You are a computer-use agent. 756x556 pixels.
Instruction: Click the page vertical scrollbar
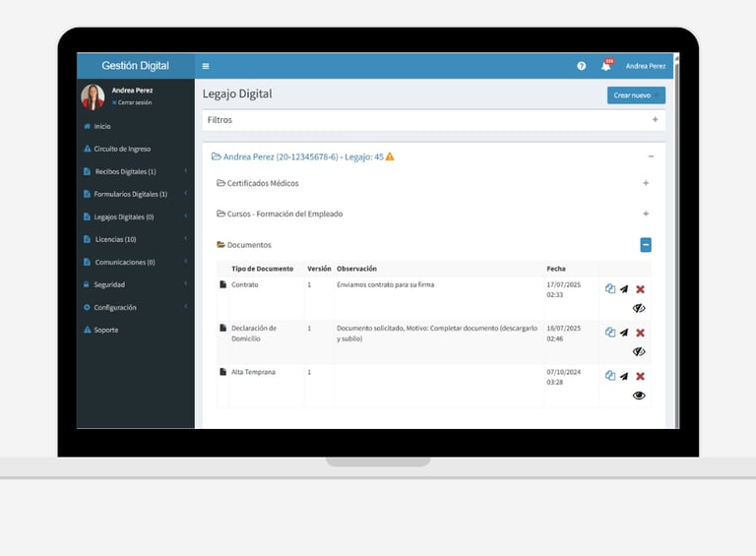[676, 241]
